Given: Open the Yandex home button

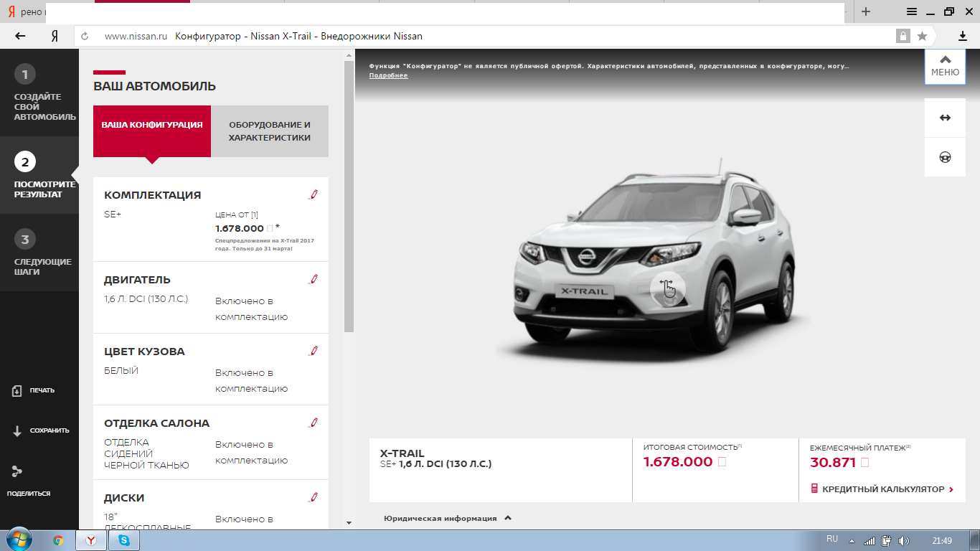Looking at the screenshot, I should (x=55, y=36).
